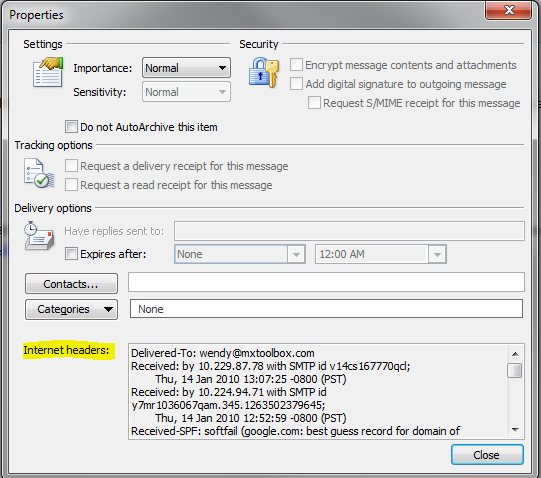This screenshot has width=541, height=478.
Task: Open the Importance dropdown set to Normal
Action: click(186, 68)
